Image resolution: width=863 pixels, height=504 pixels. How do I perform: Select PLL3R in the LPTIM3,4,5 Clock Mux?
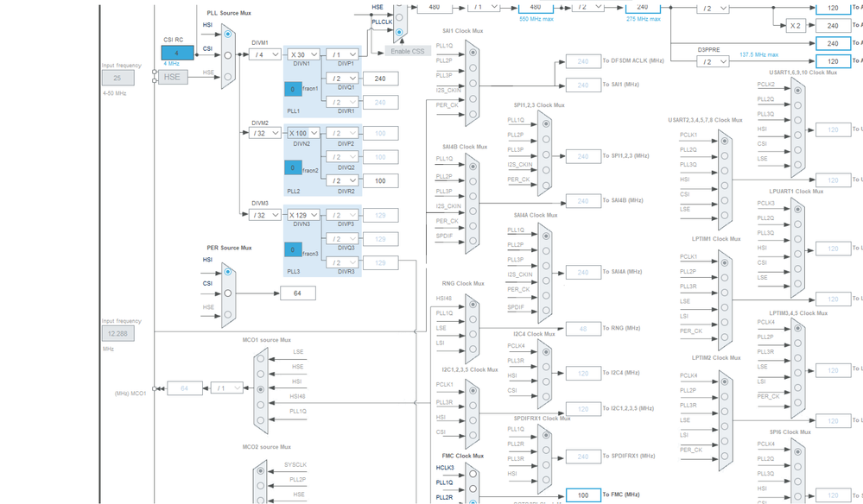coord(798,358)
